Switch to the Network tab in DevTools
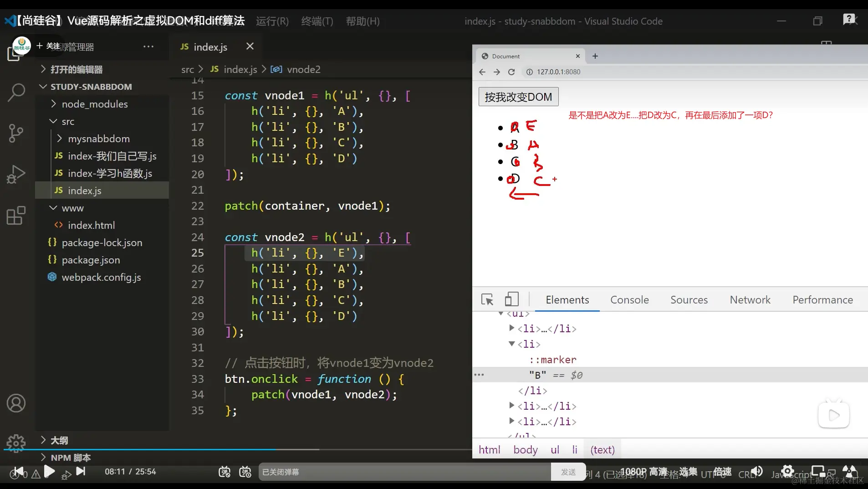 [x=750, y=300]
